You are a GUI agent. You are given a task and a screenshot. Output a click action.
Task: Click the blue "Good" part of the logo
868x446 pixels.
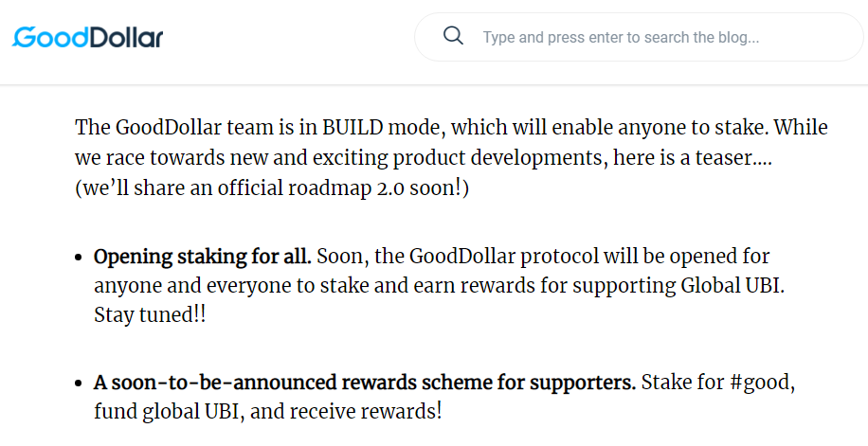click(x=50, y=38)
